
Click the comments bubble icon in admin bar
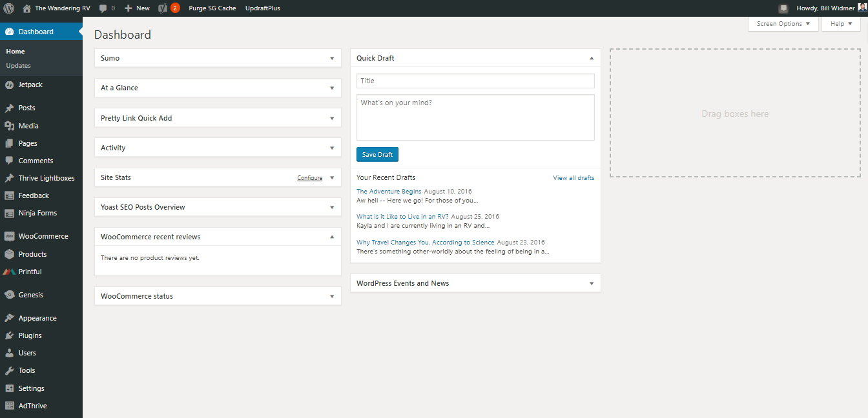pyautogui.click(x=103, y=8)
